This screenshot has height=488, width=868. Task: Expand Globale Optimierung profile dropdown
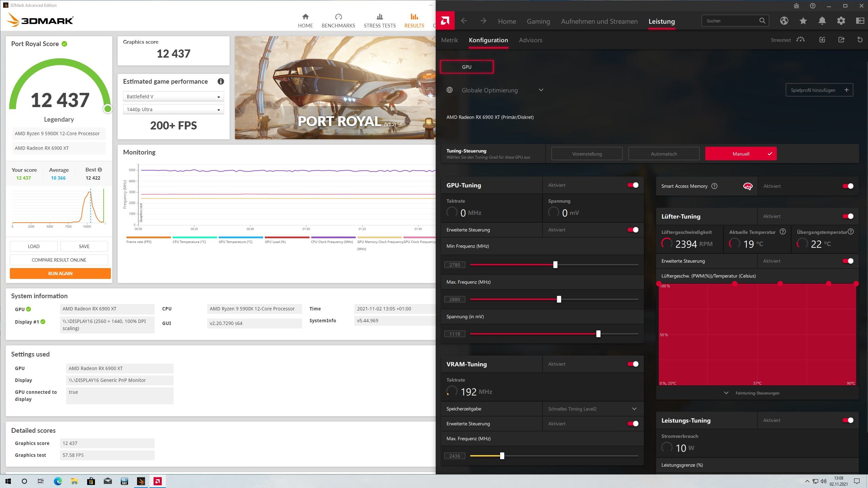click(x=541, y=90)
